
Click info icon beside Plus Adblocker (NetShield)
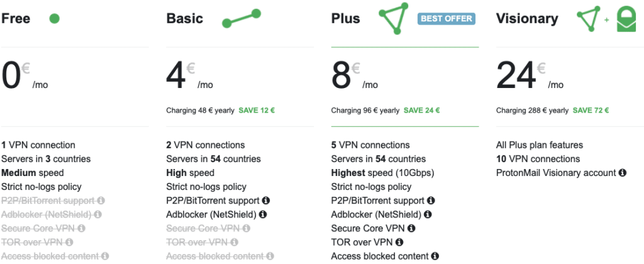(428, 214)
